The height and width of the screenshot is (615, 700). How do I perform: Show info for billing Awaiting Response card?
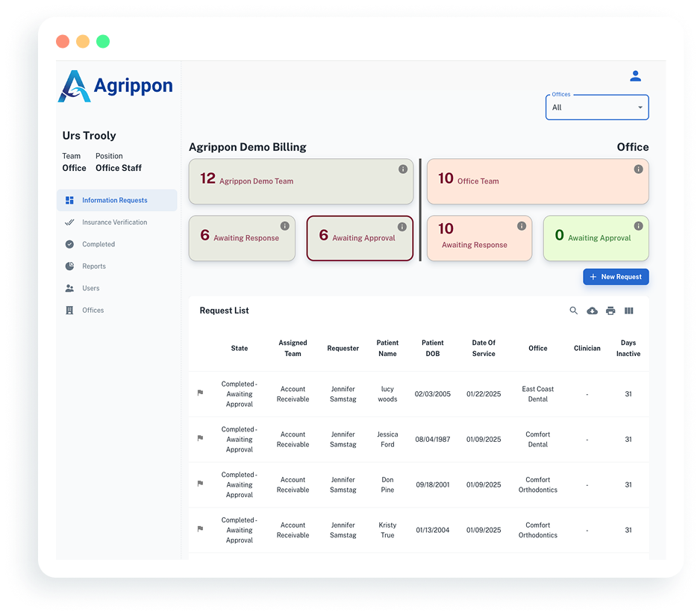284,226
